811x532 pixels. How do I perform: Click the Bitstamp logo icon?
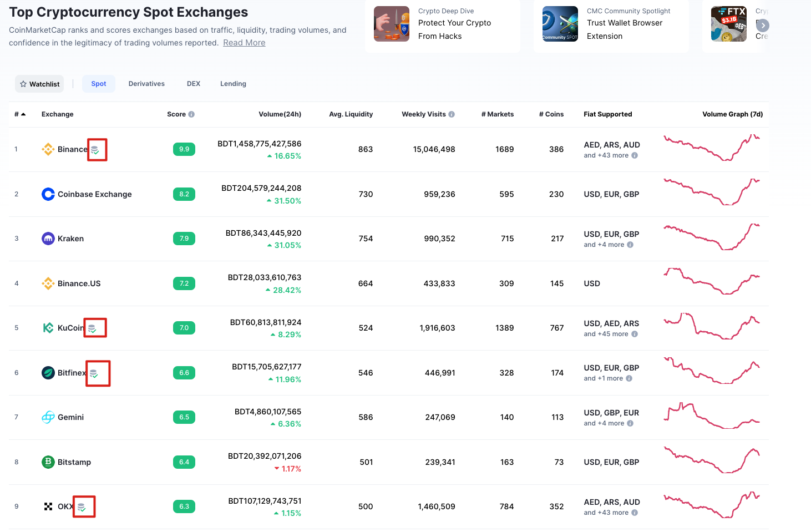coord(48,462)
